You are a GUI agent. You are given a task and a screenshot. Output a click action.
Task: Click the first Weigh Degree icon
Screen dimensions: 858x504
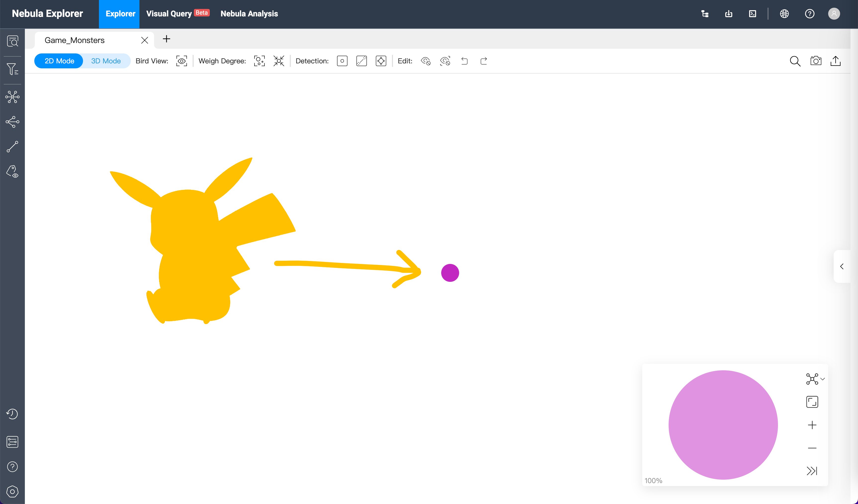click(x=259, y=61)
